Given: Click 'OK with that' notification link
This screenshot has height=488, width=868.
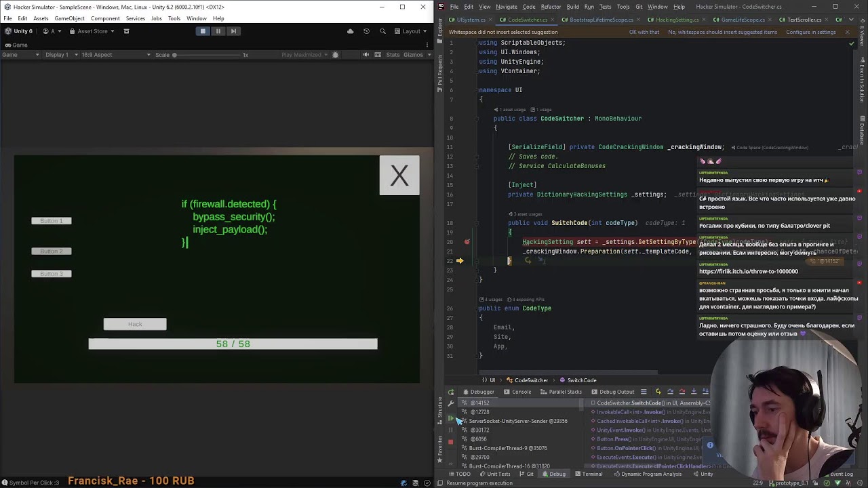Looking at the screenshot, I should 644,32.
